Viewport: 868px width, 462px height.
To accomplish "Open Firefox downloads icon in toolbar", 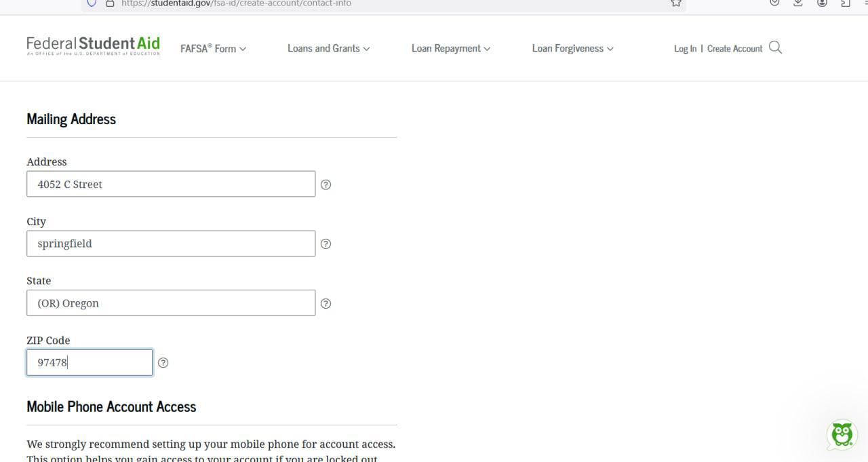I will click(798, 3).
